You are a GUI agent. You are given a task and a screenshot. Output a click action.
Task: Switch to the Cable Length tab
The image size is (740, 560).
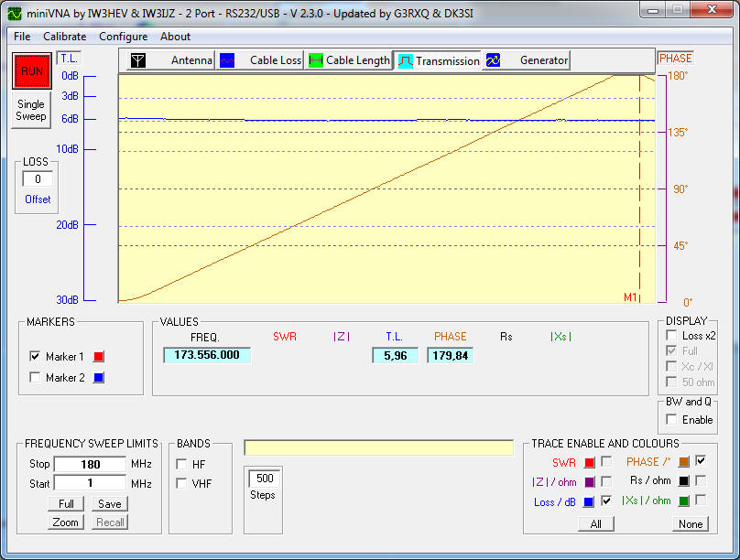[x=349, y=60]
